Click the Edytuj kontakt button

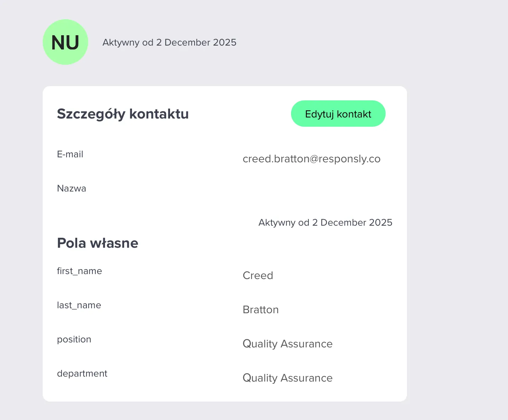click(x=338, y=114)
